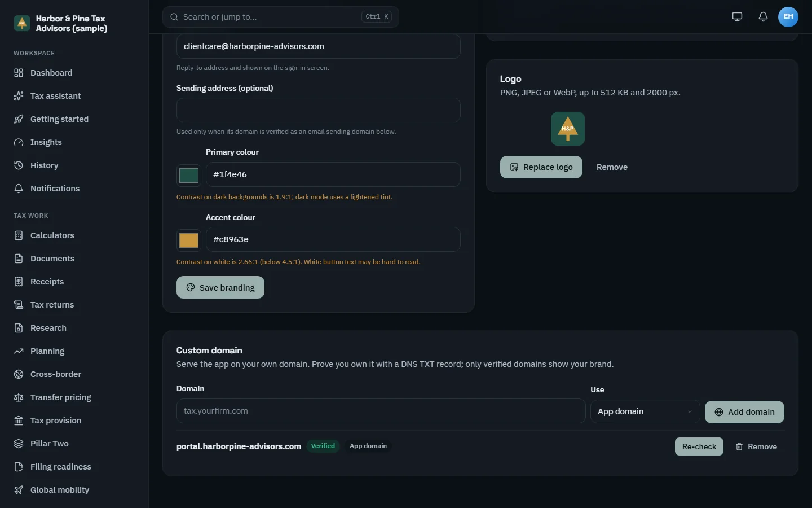
Task: Click the Receipts icon
Action: (x=19, y=282)
